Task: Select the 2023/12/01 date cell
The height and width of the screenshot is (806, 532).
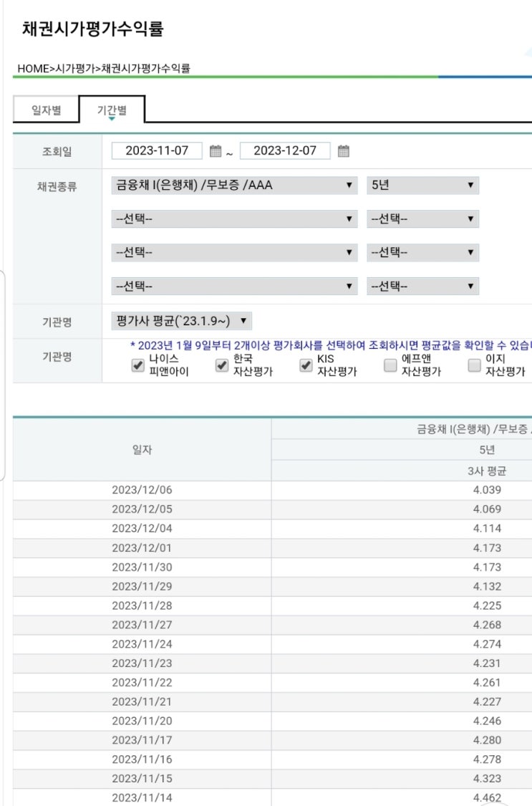Action: click(x=142, y=548)
